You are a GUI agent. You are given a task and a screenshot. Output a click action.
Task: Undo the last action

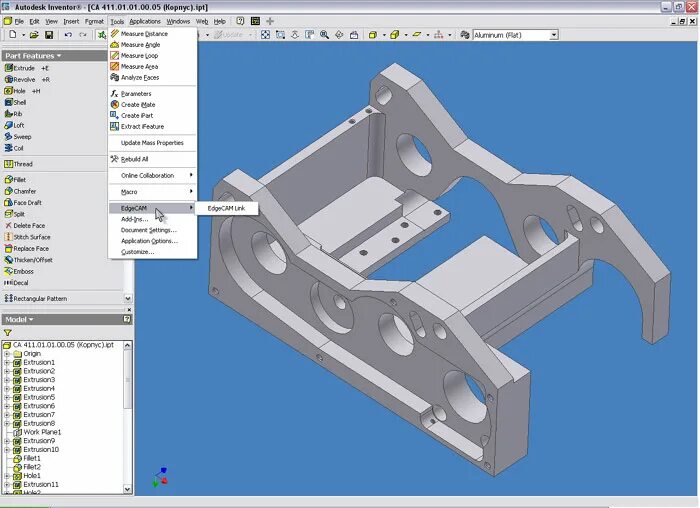pyautogui.click(x=68, y=35)
